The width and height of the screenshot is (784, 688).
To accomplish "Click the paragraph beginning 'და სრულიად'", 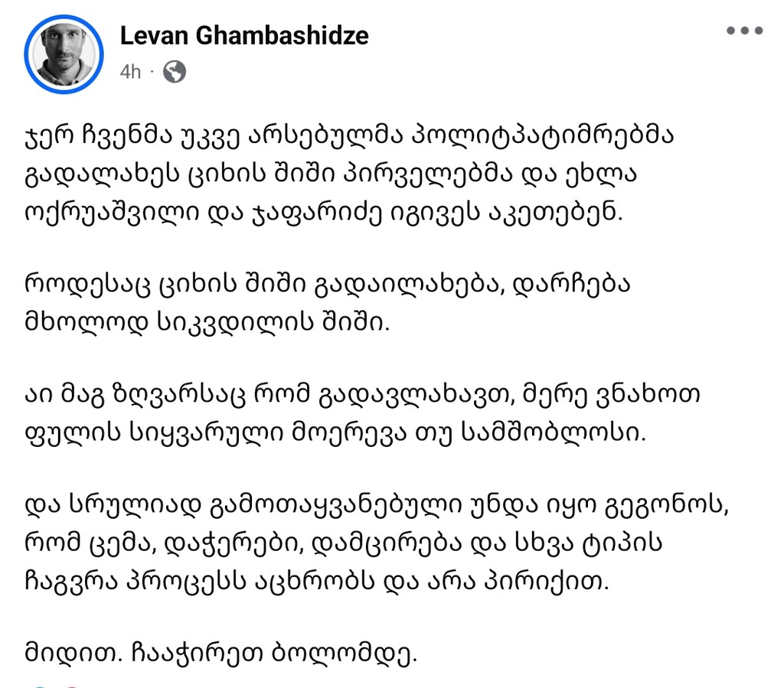I will pos(377,543).
